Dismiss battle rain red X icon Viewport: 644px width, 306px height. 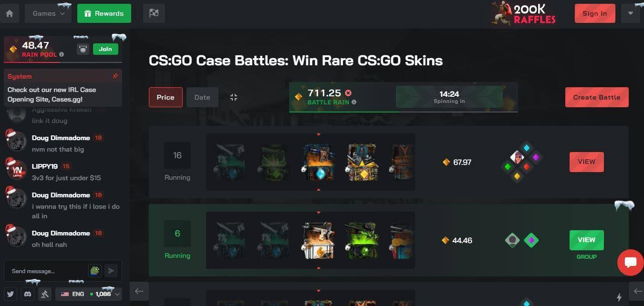click(x=348, y=93)
